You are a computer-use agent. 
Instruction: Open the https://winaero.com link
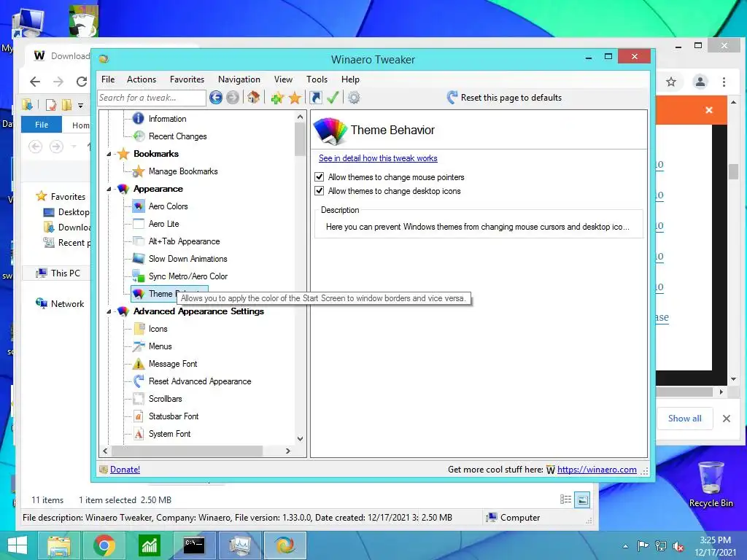pos(597,470)
